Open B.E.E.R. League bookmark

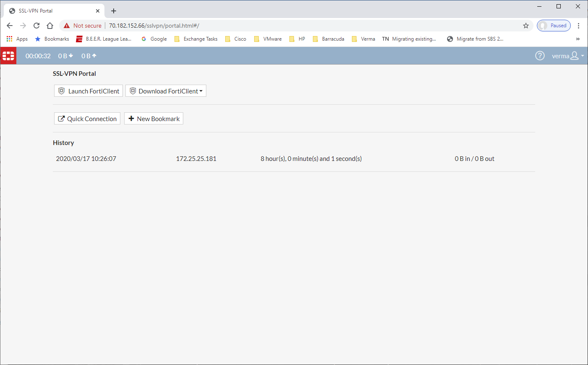click(104, 39)
